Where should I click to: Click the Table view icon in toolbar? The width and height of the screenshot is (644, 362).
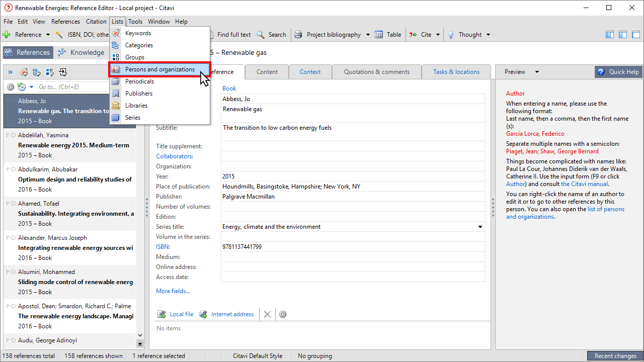point(380,35)
